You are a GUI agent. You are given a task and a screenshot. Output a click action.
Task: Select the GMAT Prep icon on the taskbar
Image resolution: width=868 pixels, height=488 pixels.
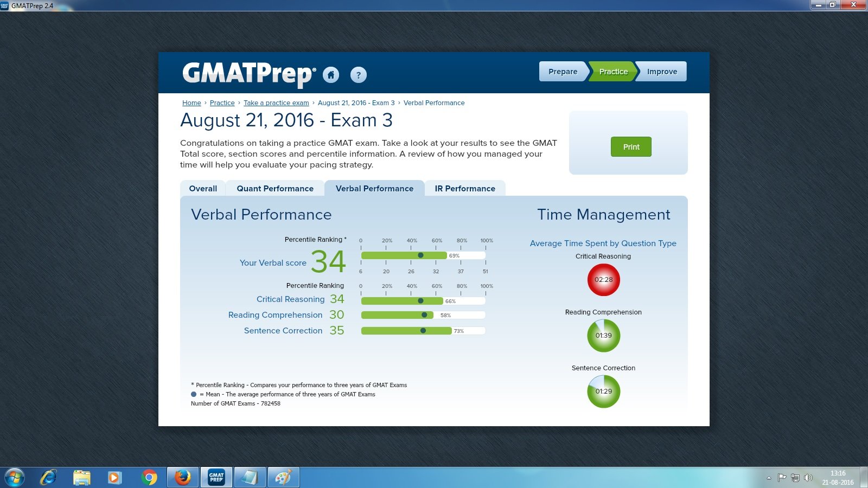tap(216, 477)
